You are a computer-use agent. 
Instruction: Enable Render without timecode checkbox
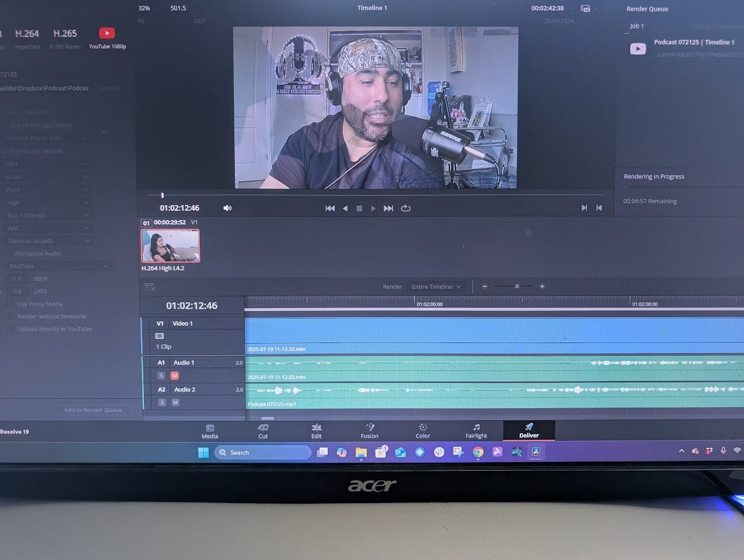tap(11, 316)
